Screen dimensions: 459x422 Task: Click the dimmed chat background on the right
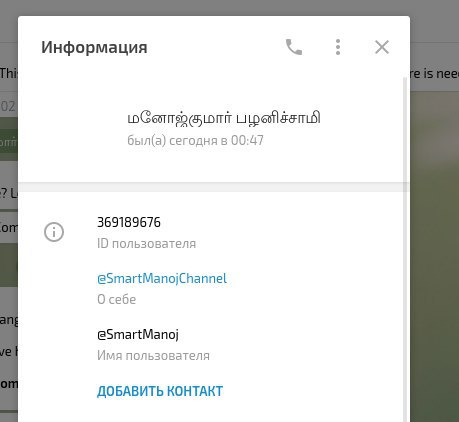tap(434, 253)
